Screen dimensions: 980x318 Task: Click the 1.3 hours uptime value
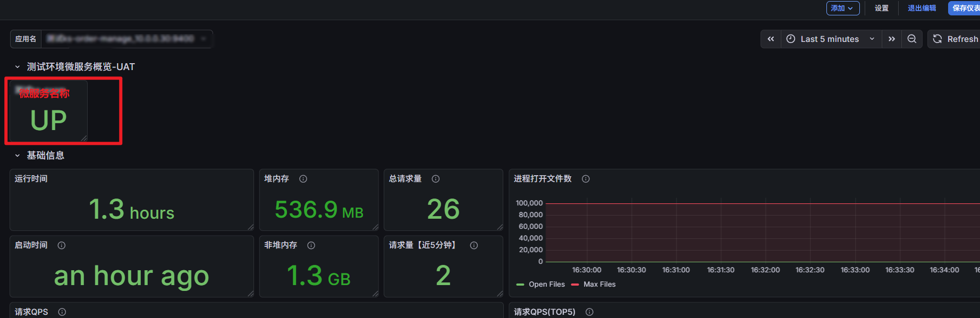pyautogui.click(x=131, y=209)
